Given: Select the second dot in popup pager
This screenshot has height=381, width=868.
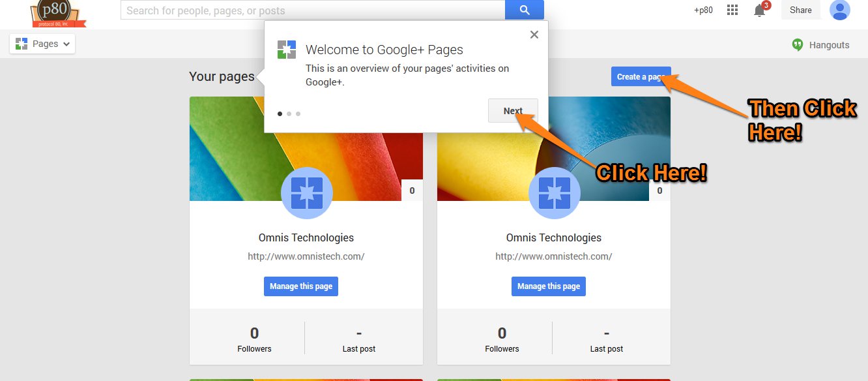Looking at the screenshot, I should (289, 114).
